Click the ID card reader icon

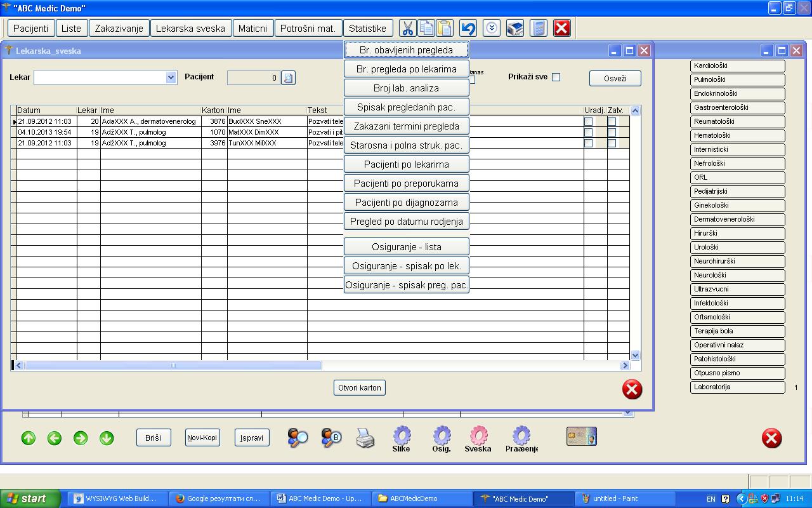click(x=581, y=436)
